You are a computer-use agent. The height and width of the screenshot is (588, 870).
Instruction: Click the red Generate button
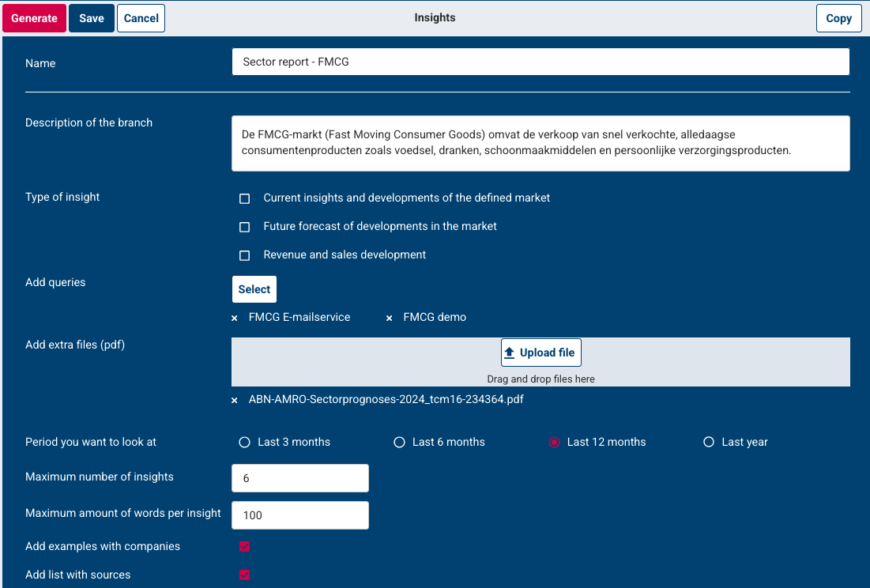(x=35, y=18)
